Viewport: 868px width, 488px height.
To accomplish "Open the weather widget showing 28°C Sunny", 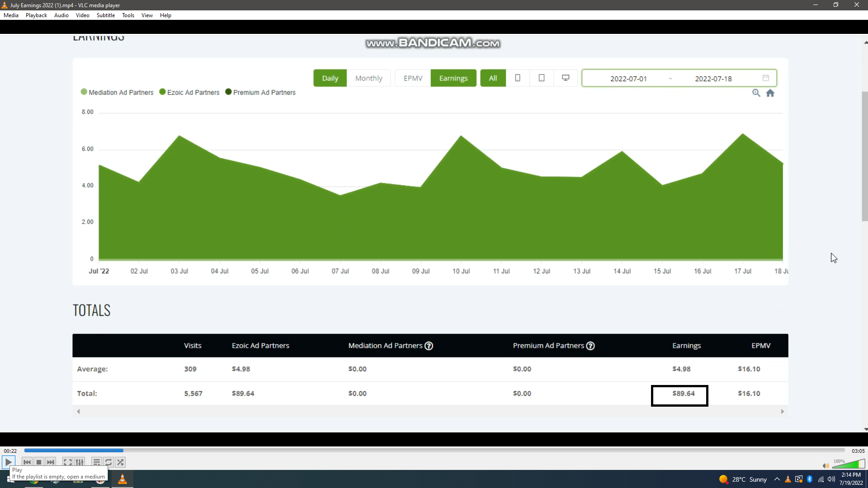I will coord(743,479).
